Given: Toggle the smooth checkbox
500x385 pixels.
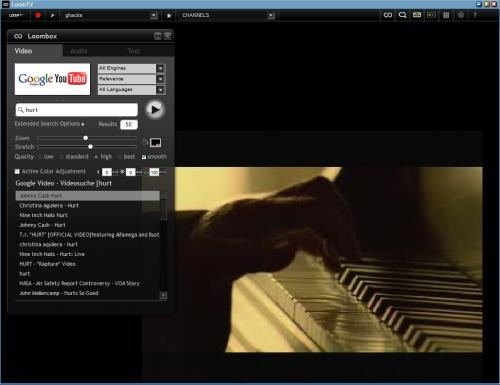Looking at the screenshot, I should pyautogui.click(x=144, y=157).
